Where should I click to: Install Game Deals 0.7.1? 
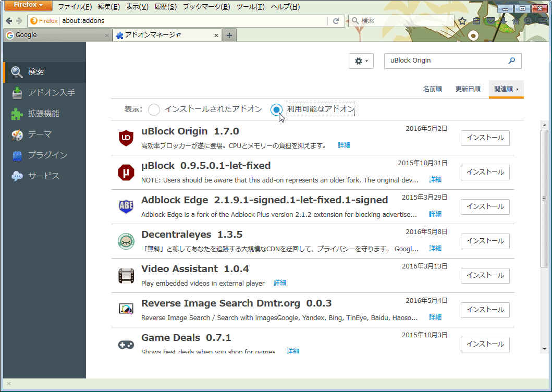coord(485,345)
